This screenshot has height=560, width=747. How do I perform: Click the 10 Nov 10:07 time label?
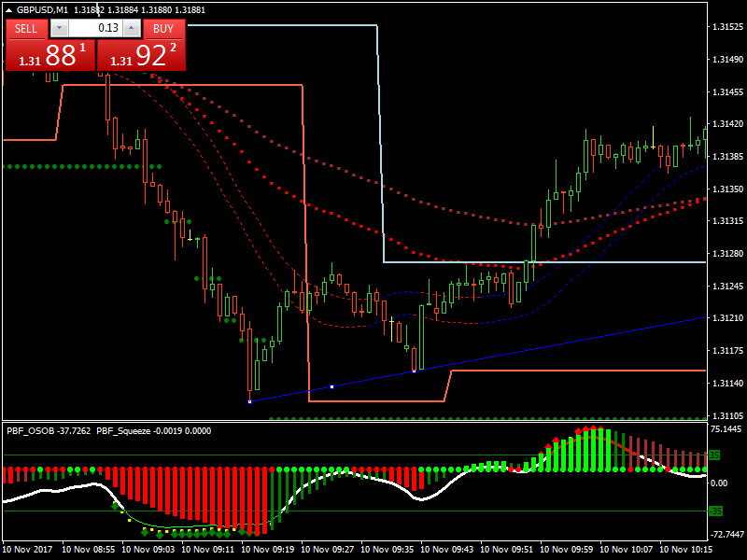(x=626, y=550)
